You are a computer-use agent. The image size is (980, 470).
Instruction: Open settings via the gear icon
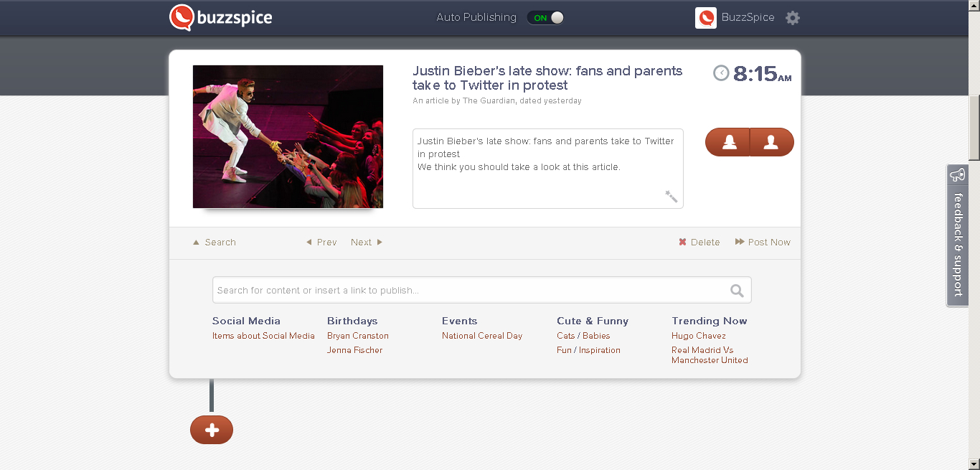(x=793, y=18)
